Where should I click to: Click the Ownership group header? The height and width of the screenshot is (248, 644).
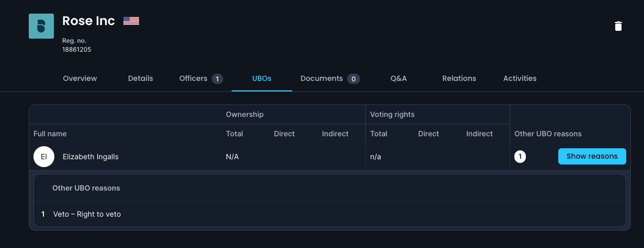pos(245,114)
